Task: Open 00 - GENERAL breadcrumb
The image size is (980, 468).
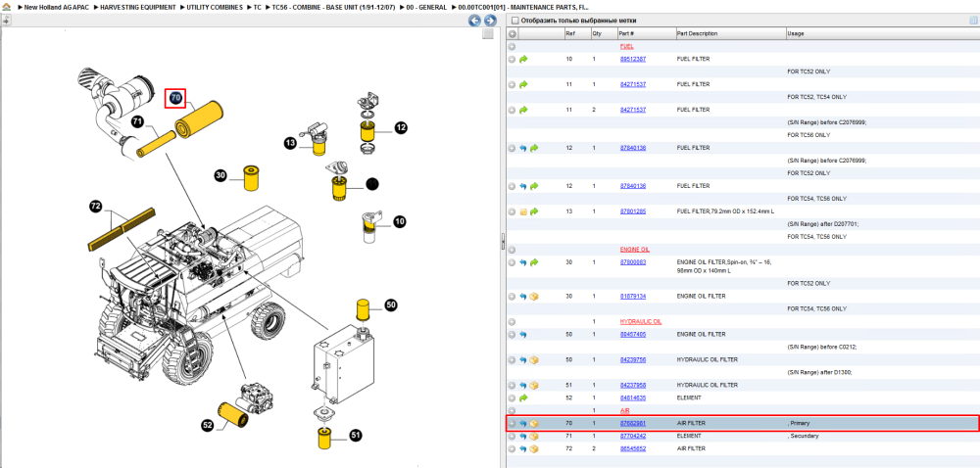Action: coord(429,8)
